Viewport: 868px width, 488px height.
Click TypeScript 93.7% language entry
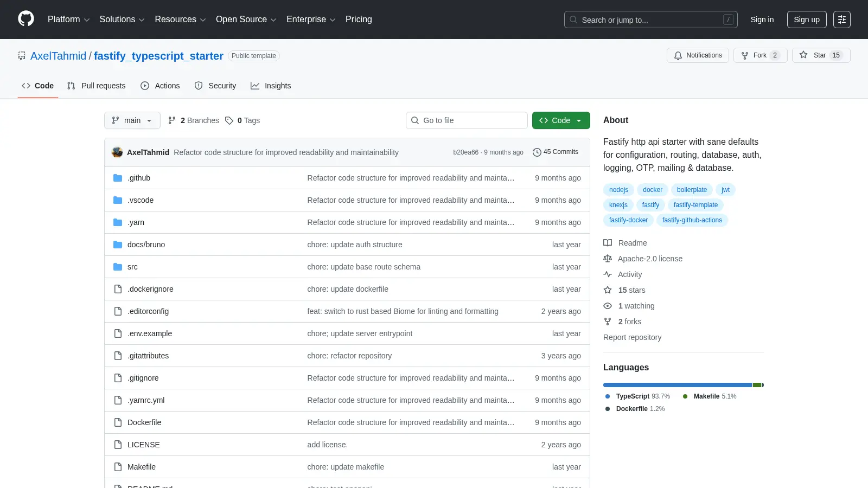pyautogui.click(x=638, y=396)
